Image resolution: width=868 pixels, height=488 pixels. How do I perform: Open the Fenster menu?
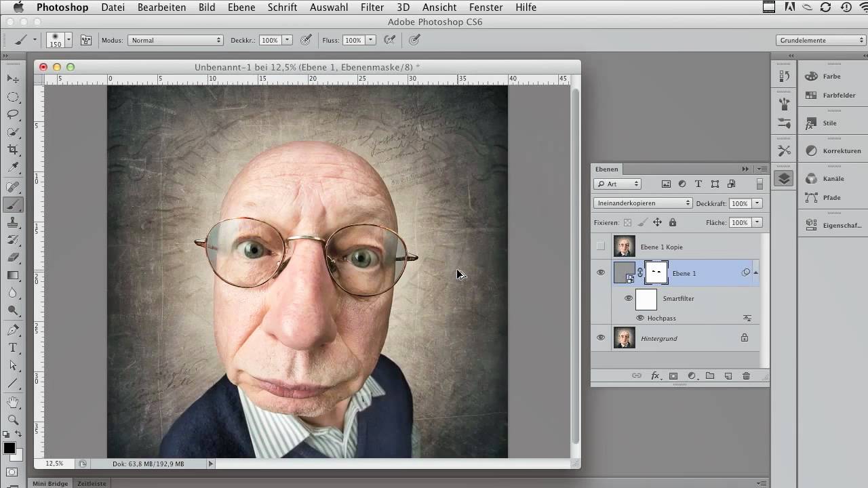click(x=486, y=7)
